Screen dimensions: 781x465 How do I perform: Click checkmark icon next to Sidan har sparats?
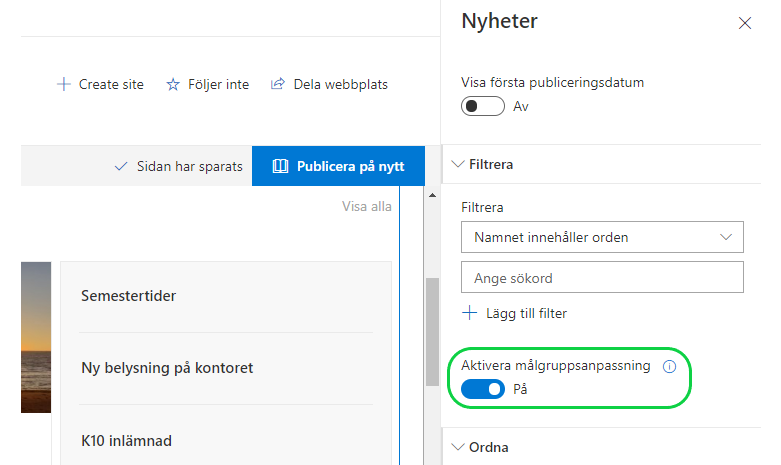[x=121, y=167]
